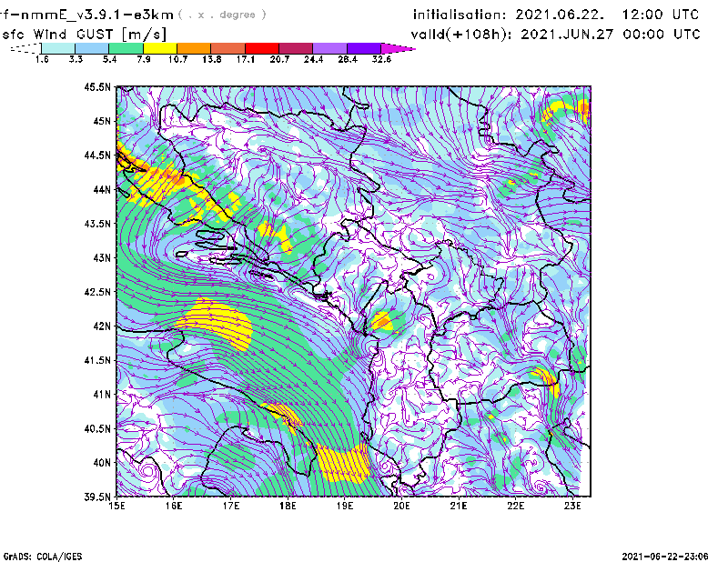
Task: Click the legend value 28.4
Action: (x=348, y=59)
